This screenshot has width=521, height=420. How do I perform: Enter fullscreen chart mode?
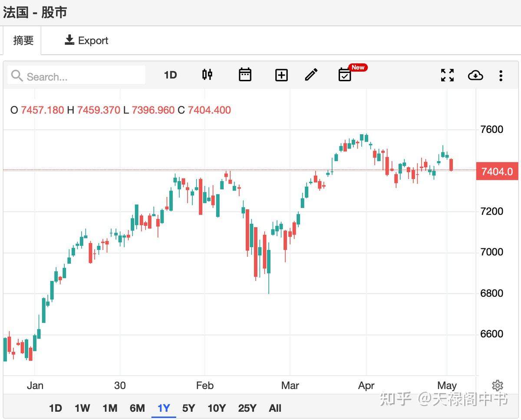(447, 75)
